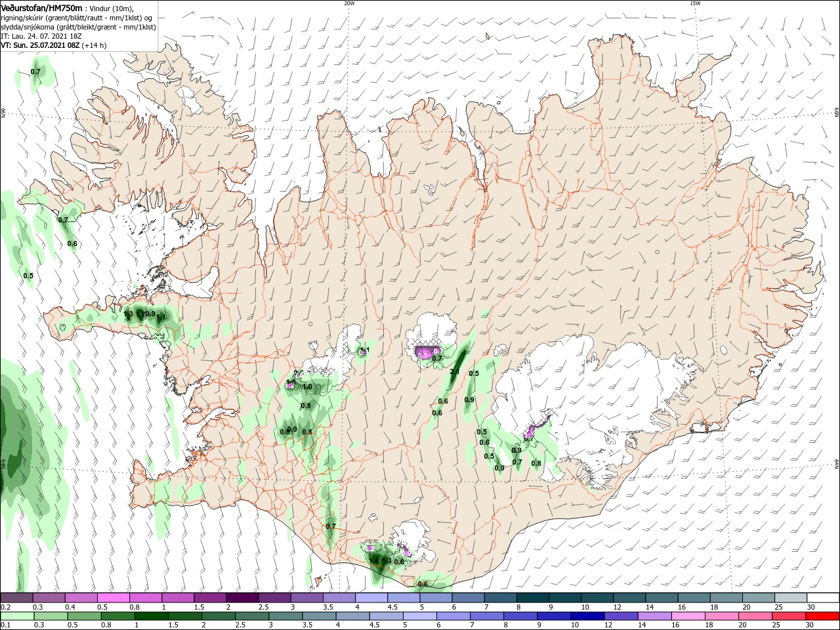Click the pale green bottom-row swatch labeled 0.1
This screenshot has height=630, width=840.
(x=17, y=616)
